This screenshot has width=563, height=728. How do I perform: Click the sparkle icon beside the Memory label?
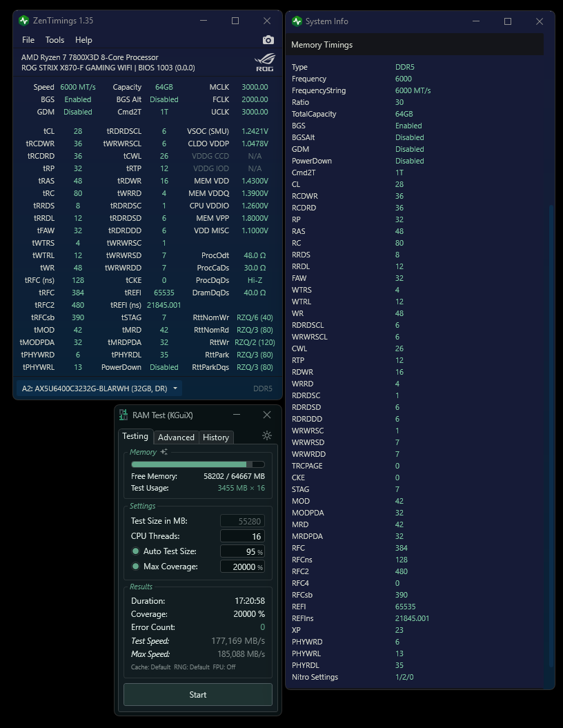tap(164, 452)
